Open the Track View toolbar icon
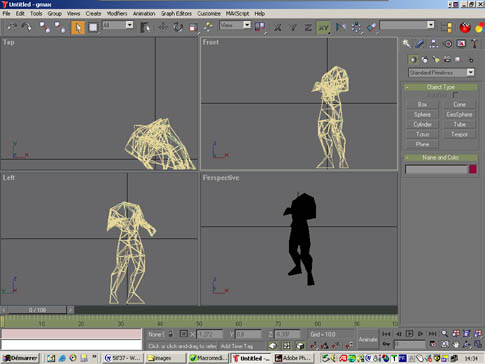The image size is (485, 364). coord(446,27)
